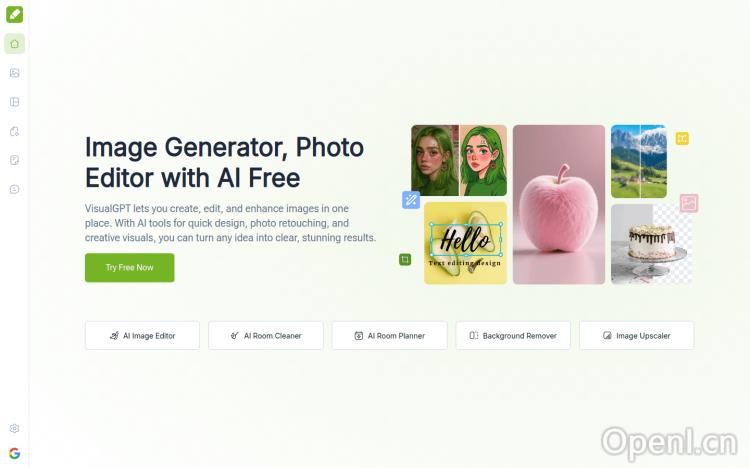Click the pink apple thumbnail image
The height and width of the screenshot is (468, 750).
click(x=559, y=204)
